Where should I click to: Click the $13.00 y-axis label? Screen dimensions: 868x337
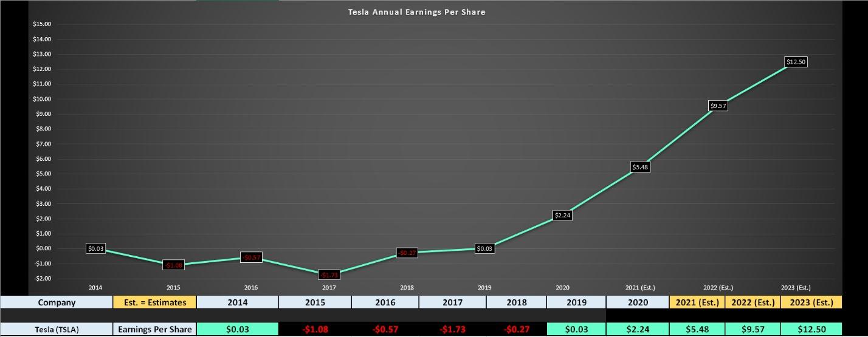pyautogui.click(x=42, y=54)
